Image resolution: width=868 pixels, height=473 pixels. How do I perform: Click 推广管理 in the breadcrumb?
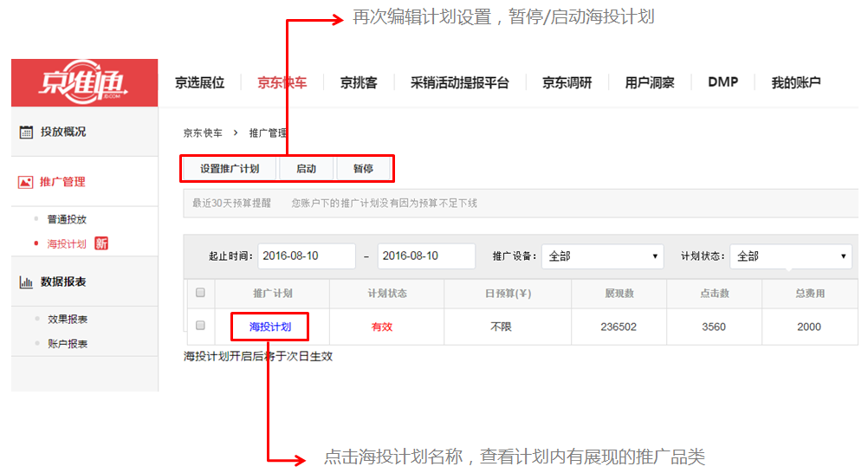point(268,133)
